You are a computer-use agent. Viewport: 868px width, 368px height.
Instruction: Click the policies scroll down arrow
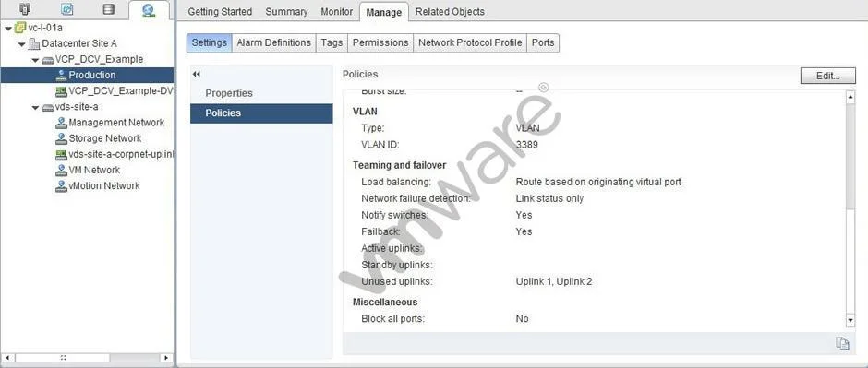850,320
